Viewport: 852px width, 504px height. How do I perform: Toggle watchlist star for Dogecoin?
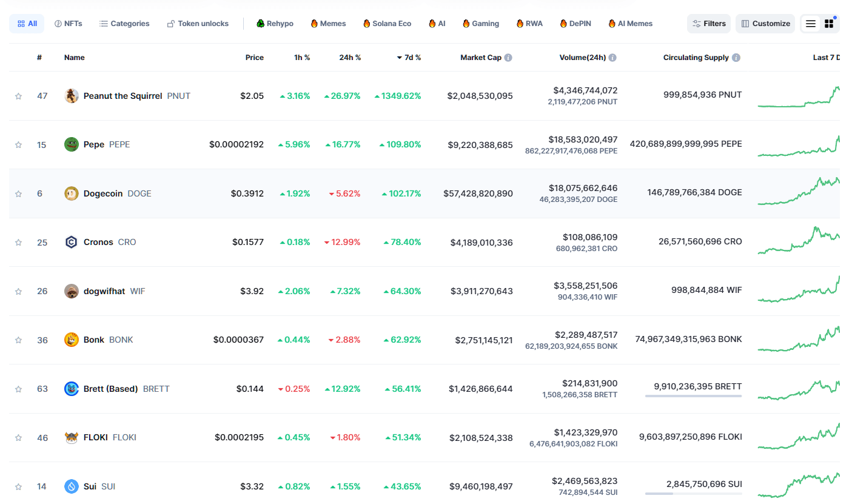click(18, 193)
